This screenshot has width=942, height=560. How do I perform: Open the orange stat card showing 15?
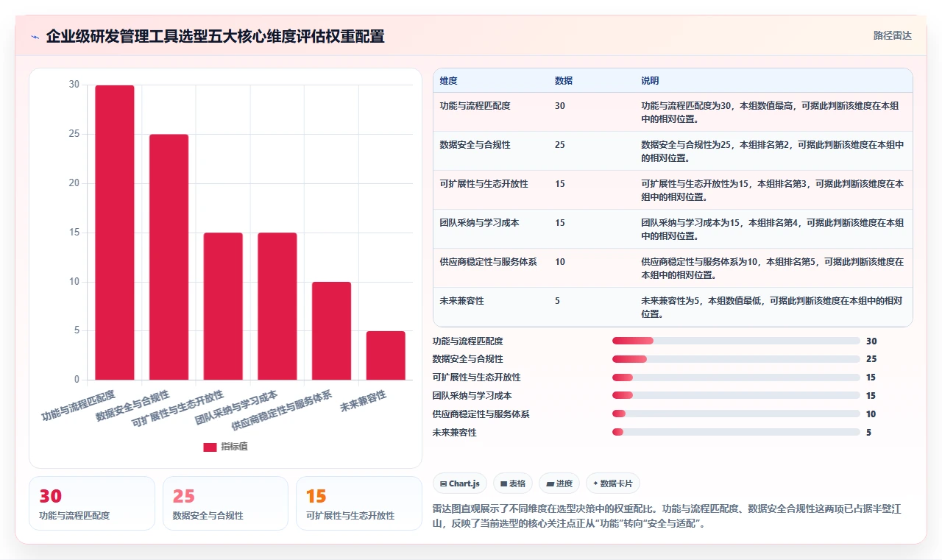click(359, 503)
